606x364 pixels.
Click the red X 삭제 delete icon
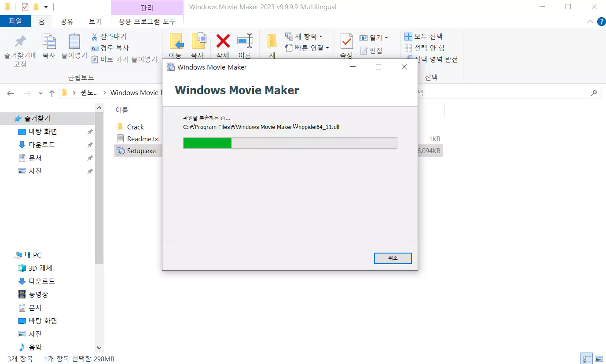(x=223, y=41)
